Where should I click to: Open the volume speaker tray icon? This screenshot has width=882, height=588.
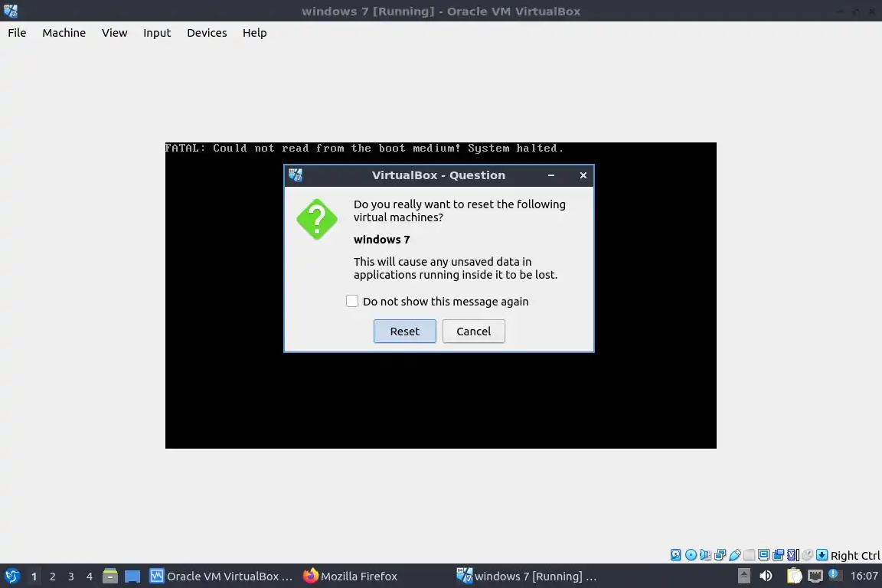766,576
